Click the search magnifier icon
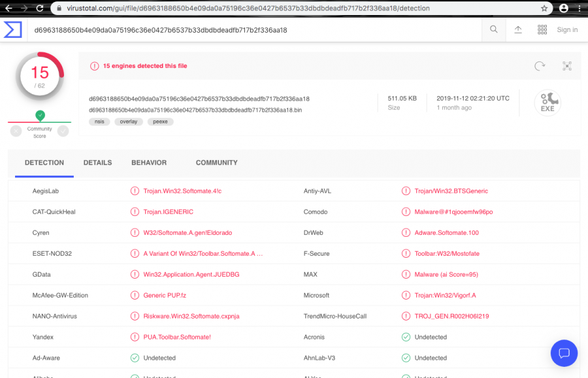 (x=493, y=29)
